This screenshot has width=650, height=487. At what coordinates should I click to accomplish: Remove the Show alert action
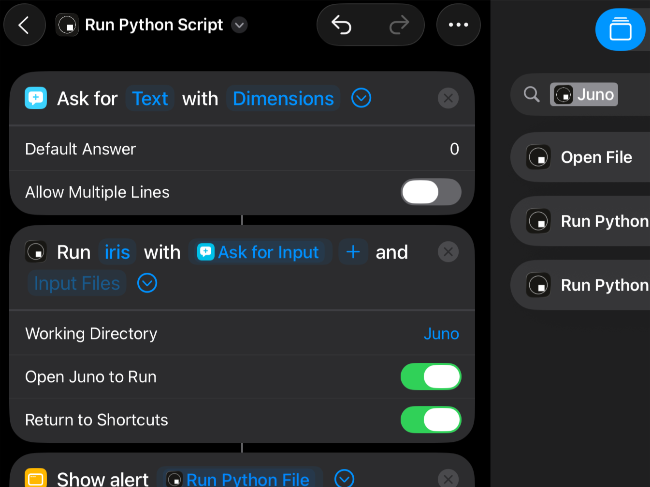[x=448, y=479]
